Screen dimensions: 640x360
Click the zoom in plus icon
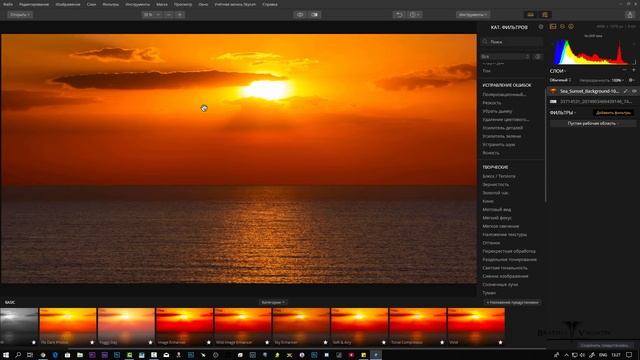(180, 15)
